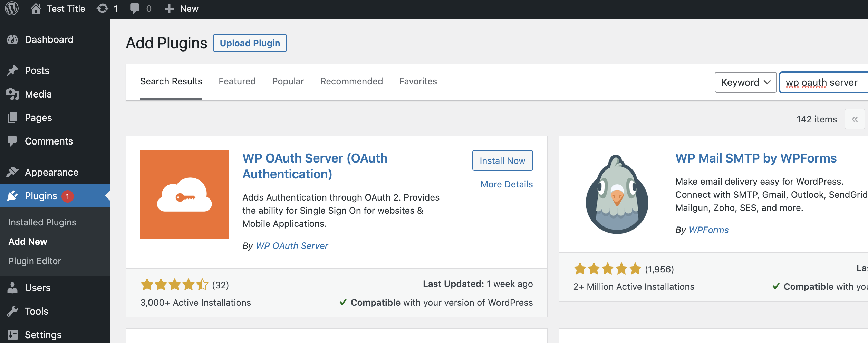Click the WP Mail SMTP star rating

(607, 269)
